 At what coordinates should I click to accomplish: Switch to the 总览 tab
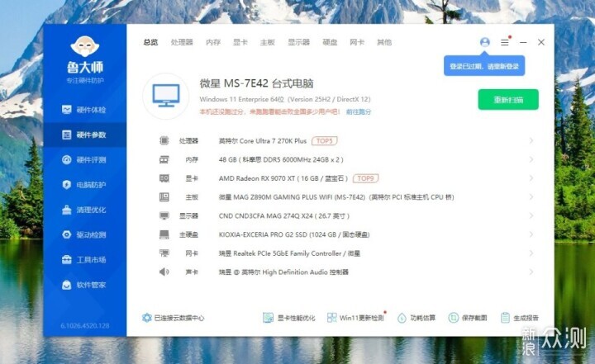(150, 42)
